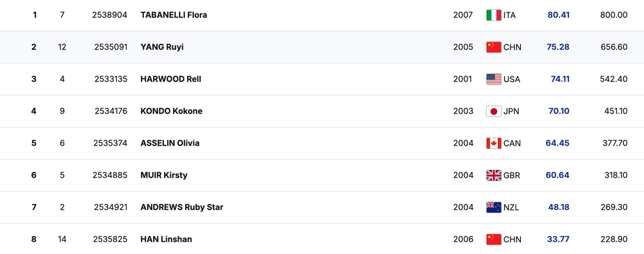644x254 pixels.
Task: Click the score 80.41
Action: pos(558,15)
